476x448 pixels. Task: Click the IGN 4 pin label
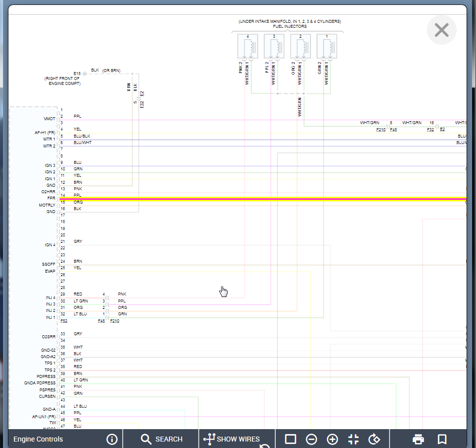tap(50, 245)
